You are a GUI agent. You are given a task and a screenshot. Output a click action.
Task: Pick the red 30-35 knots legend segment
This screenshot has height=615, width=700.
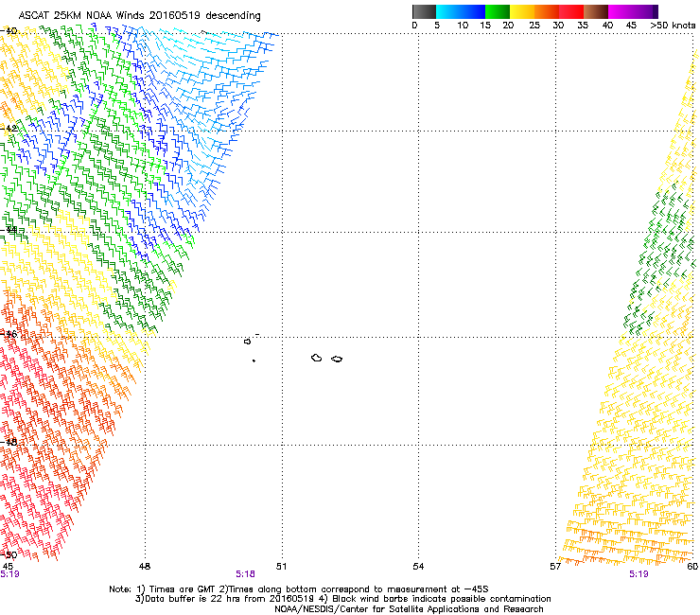click(x=571, y=11)
